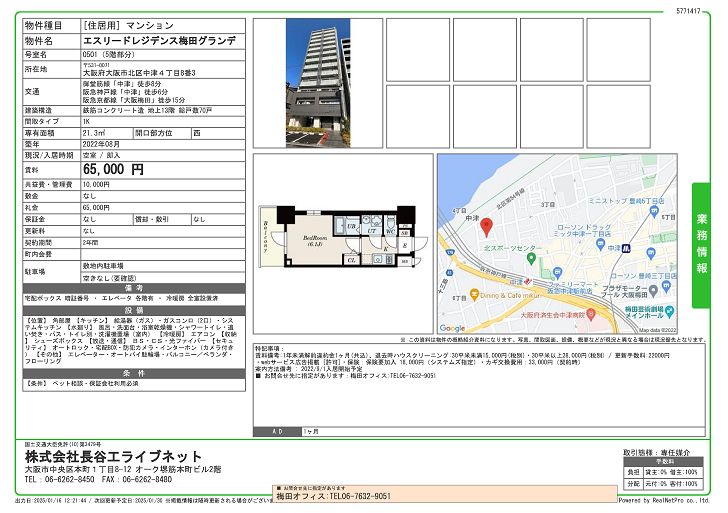728x513 pixels.
Task: Click the 空きなし(要確認) parking availability
Action: tap(110, 278)
